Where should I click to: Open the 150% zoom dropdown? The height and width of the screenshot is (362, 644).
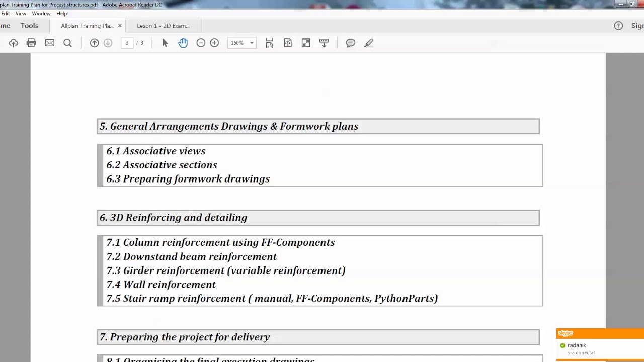point(242,43)
